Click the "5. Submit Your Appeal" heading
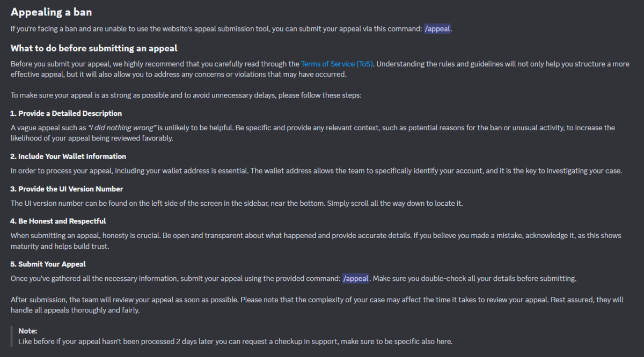Viewport: 644px width, 357px height. click(48, 264)
